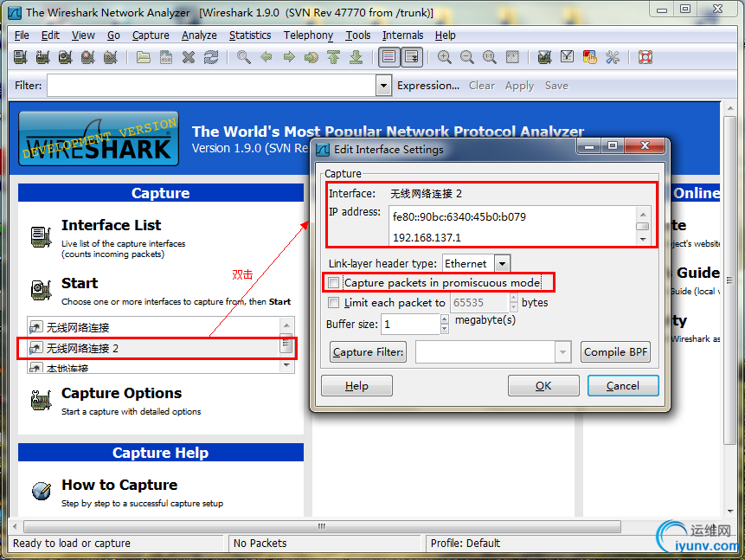Jump to the last packet icon
This screenshot has width=745, height=560.
356,57
